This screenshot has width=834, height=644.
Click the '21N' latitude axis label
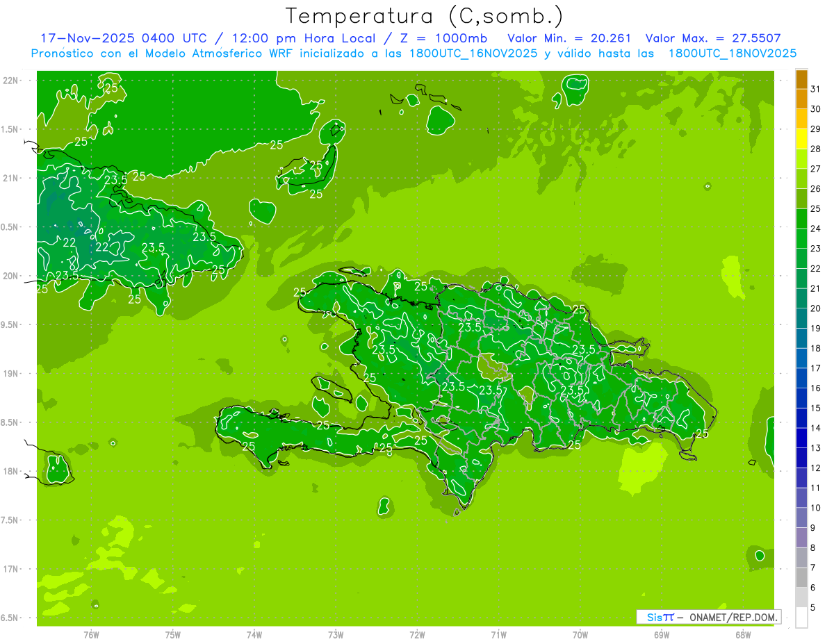10,178
